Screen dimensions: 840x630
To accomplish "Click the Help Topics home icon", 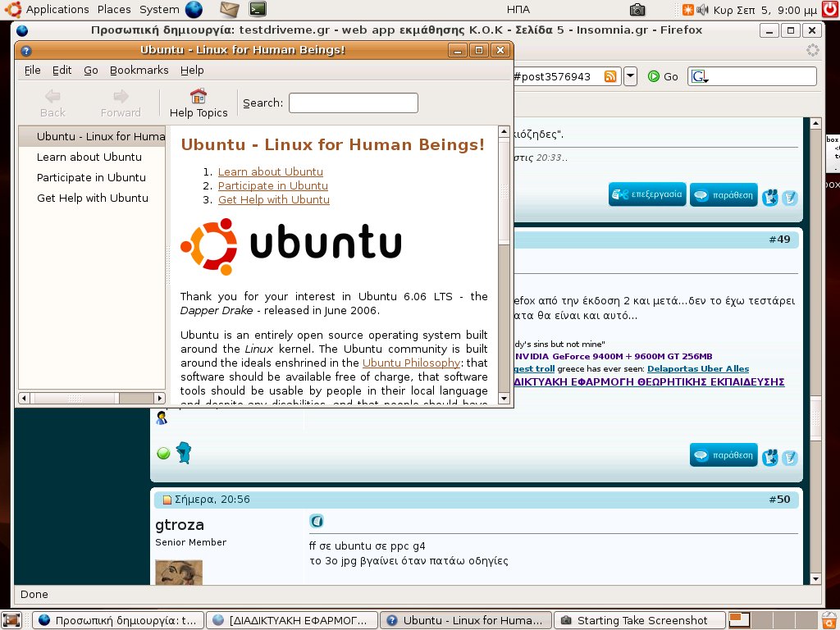I will pyautogui.click(x=199, y=103).
